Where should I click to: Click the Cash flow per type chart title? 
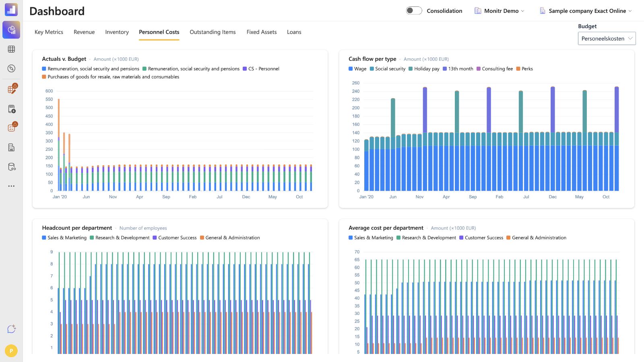pyautogui.click(x=372, y=59)
